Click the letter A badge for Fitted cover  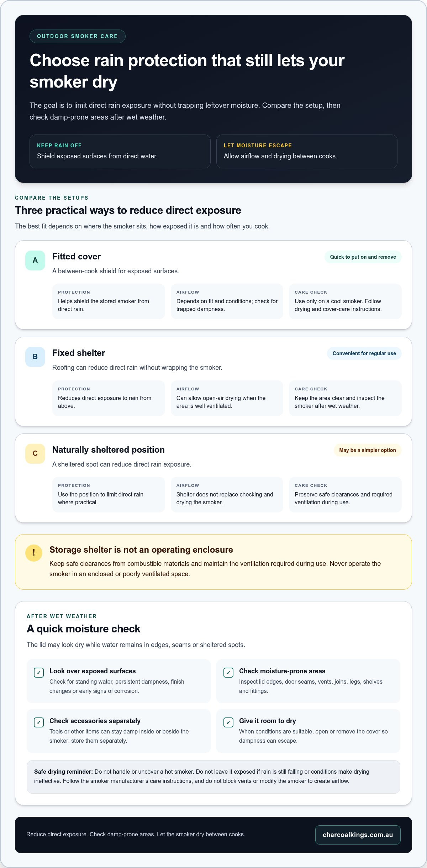tap(35, 260)
